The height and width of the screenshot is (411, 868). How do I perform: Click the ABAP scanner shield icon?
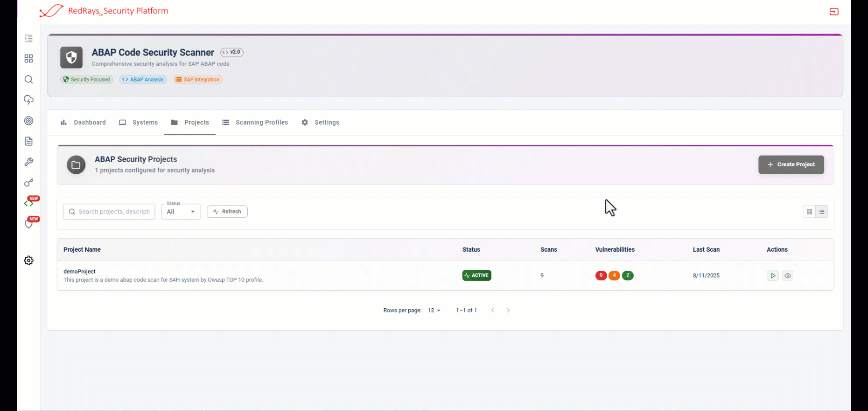pos(71,57)
